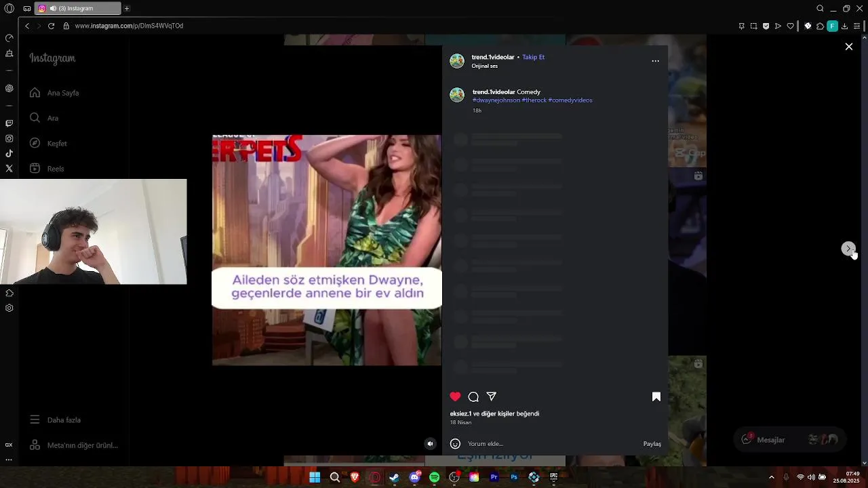Image resolution: width=868 pixels, height=488 pixels.
Task: Open post options three-dot menu
Action: pos(655,61)
